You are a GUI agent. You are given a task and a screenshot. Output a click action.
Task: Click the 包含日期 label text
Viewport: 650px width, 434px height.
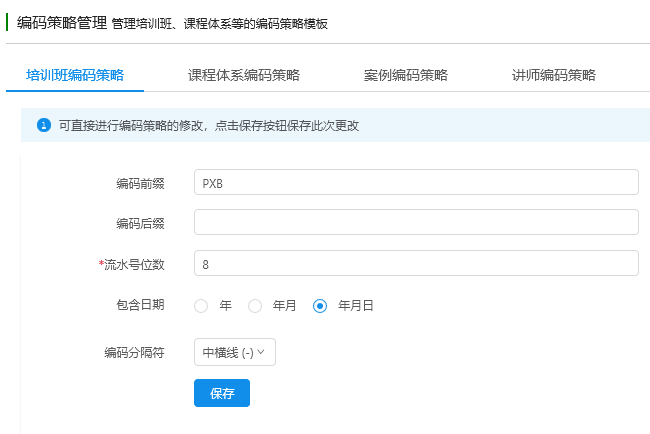[140, 305]
